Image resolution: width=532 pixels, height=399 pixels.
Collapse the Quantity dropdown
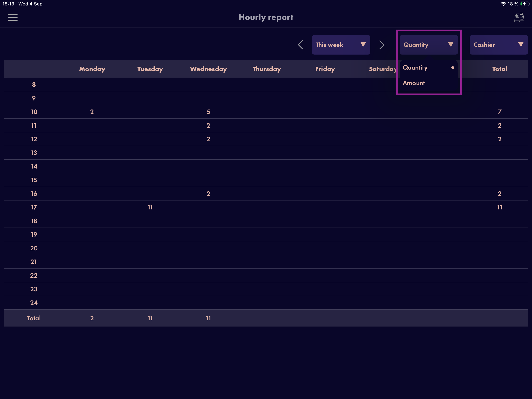click(x=429, y=45)
